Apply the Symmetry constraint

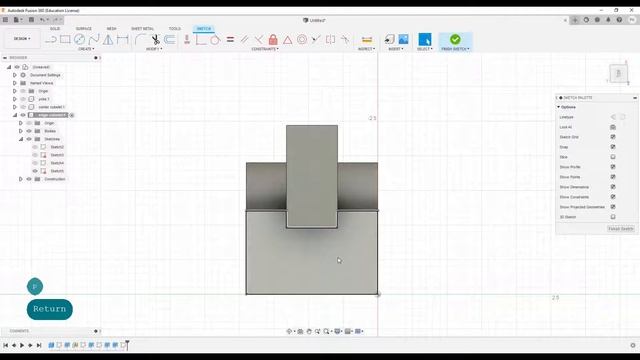pyautogui.click(x=331, y=39)
